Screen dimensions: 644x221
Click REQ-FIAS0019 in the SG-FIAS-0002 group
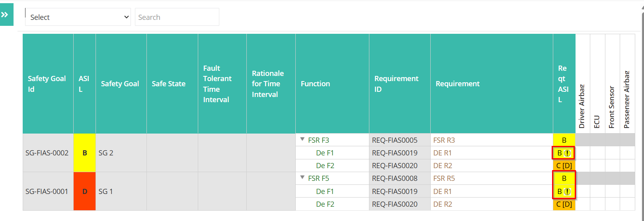point(400,153)
